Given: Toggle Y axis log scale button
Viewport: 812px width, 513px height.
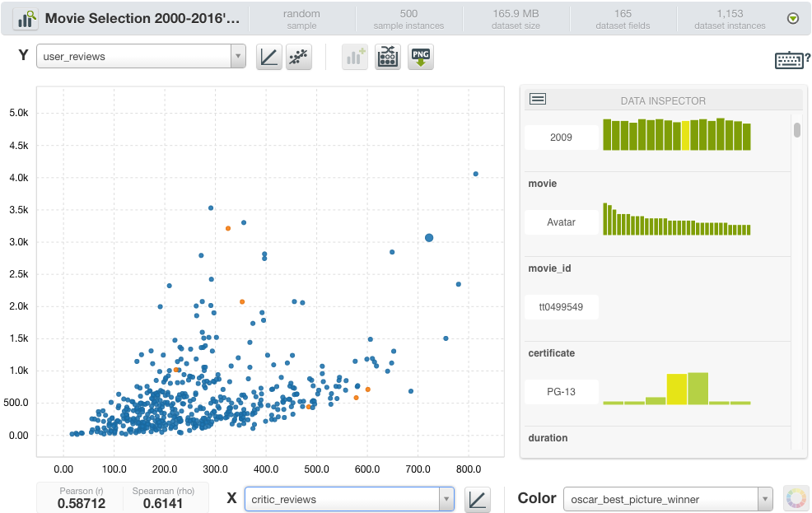Looking at the screenshot, I should [x=268, y=57].
